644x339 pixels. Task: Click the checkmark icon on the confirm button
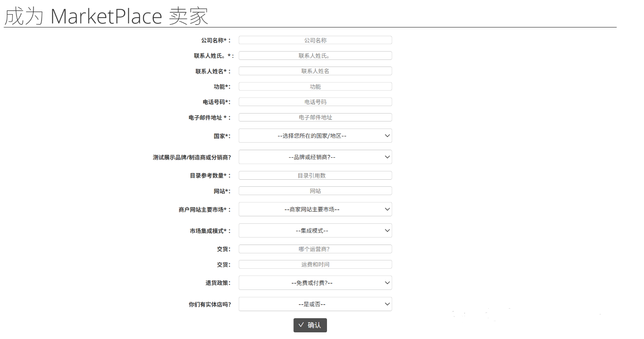click(x=301, y=325)
